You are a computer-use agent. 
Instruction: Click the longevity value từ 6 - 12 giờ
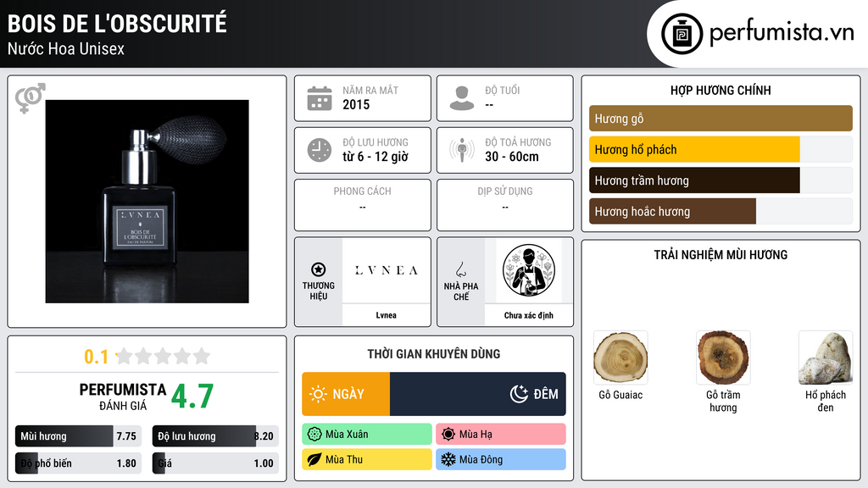pos(376,157)
